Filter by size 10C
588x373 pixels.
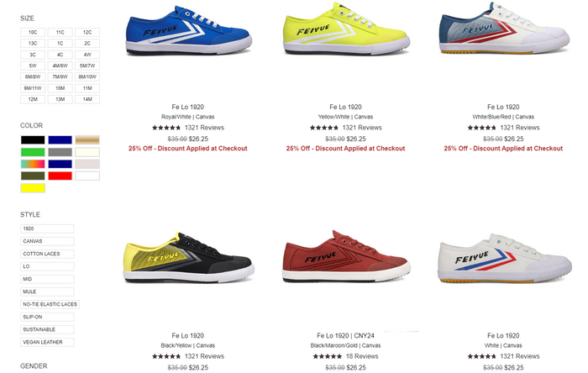(33, 33)
